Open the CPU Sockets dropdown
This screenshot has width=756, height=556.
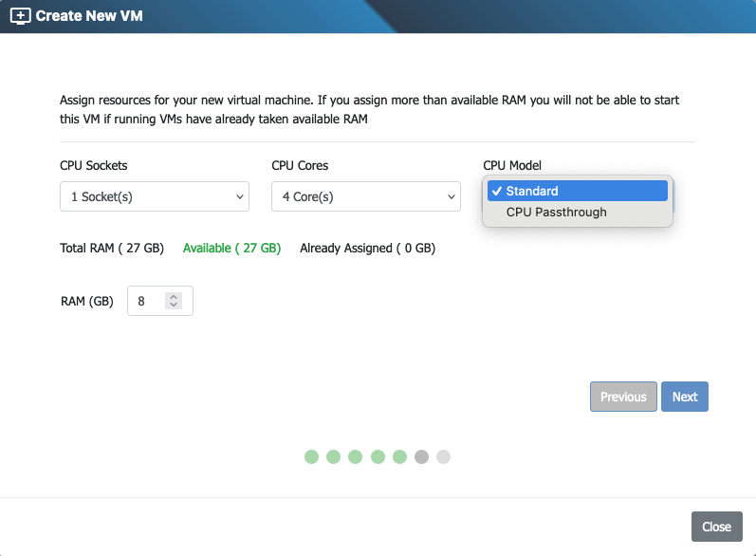click(x=154, y=196)
